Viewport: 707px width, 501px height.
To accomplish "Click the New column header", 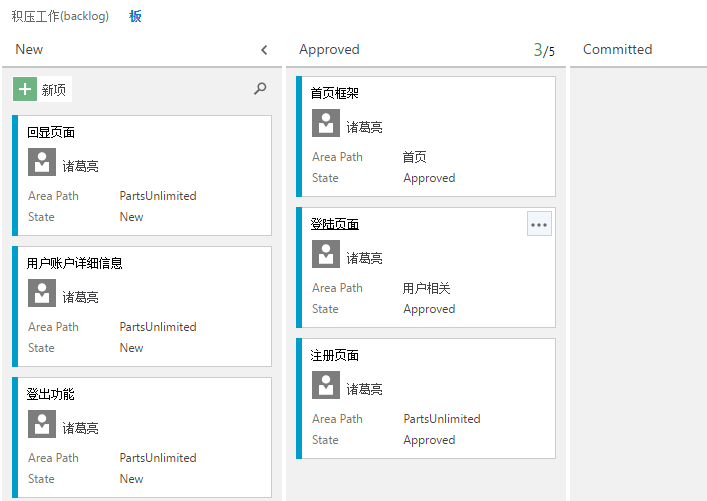I will tap(29, 49).
